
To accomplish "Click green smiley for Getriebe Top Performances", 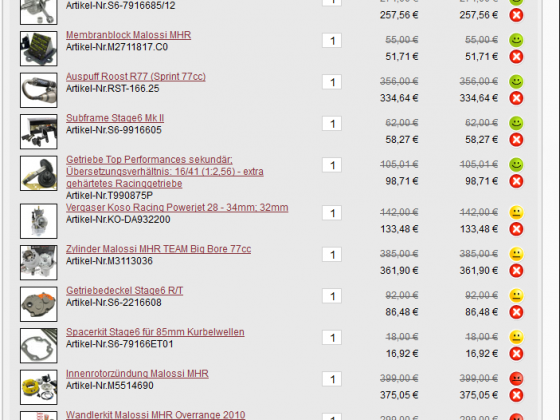I will coord(516,165).
